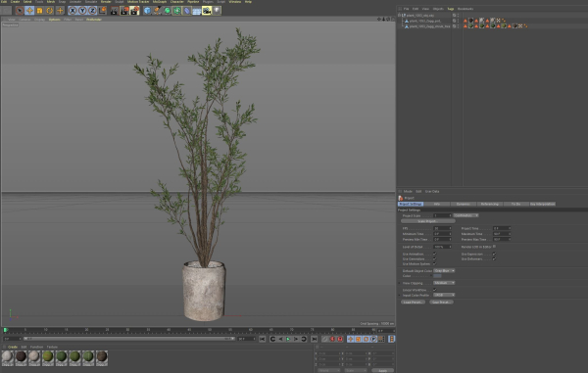Toggle the X axis lock
588x373 pixels.
(73, 11)
